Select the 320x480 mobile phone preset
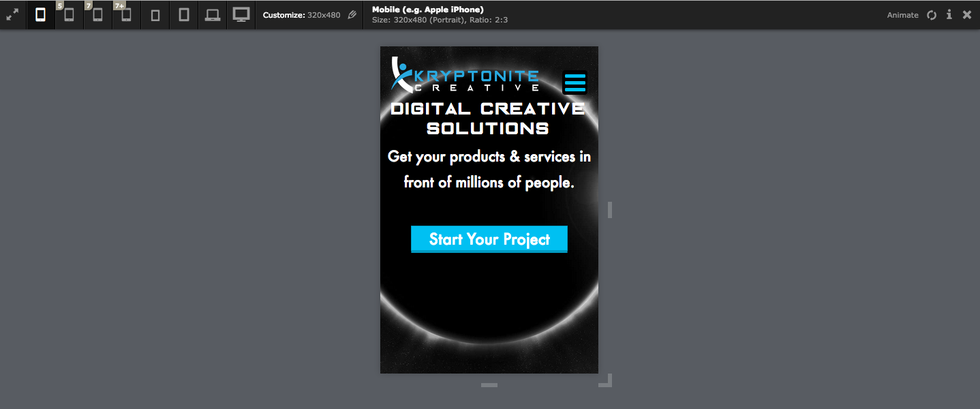The width and height of the screenshot is (980, 409). click(41, 15)
